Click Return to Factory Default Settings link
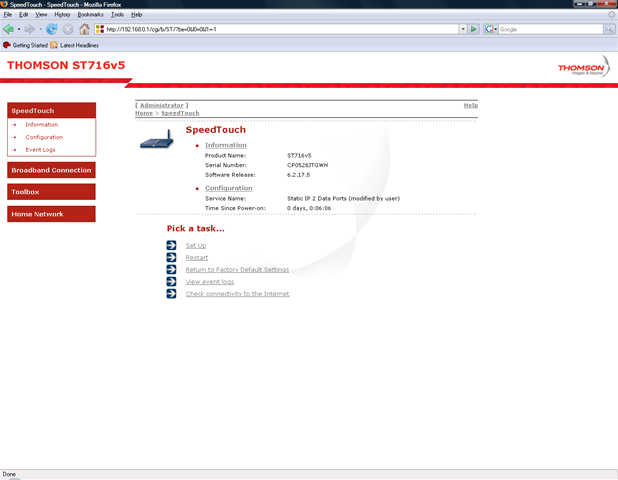618x480 pixels. pos(237,270)
